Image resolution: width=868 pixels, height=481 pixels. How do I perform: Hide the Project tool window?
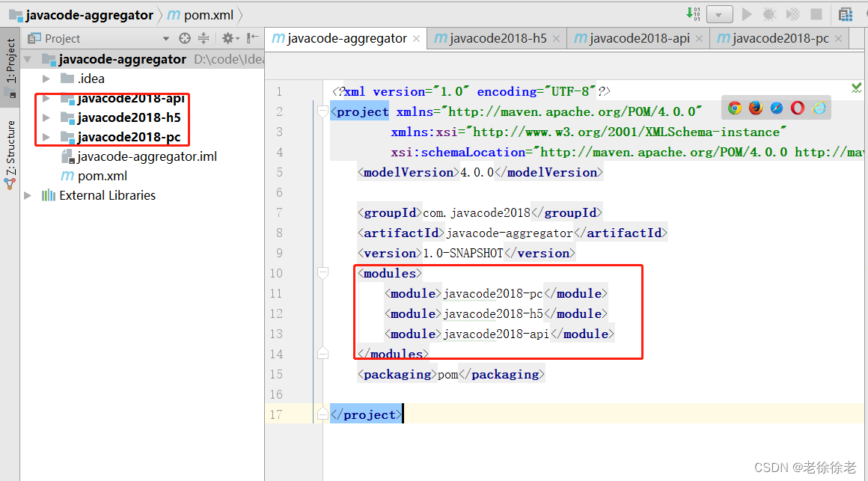click(252, 38)
